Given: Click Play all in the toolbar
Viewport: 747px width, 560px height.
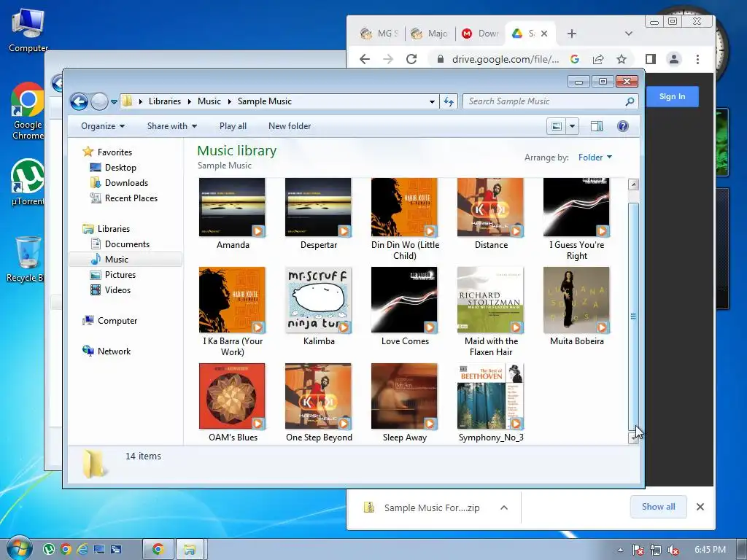Looking at the screenshot, I should (233, 126).
